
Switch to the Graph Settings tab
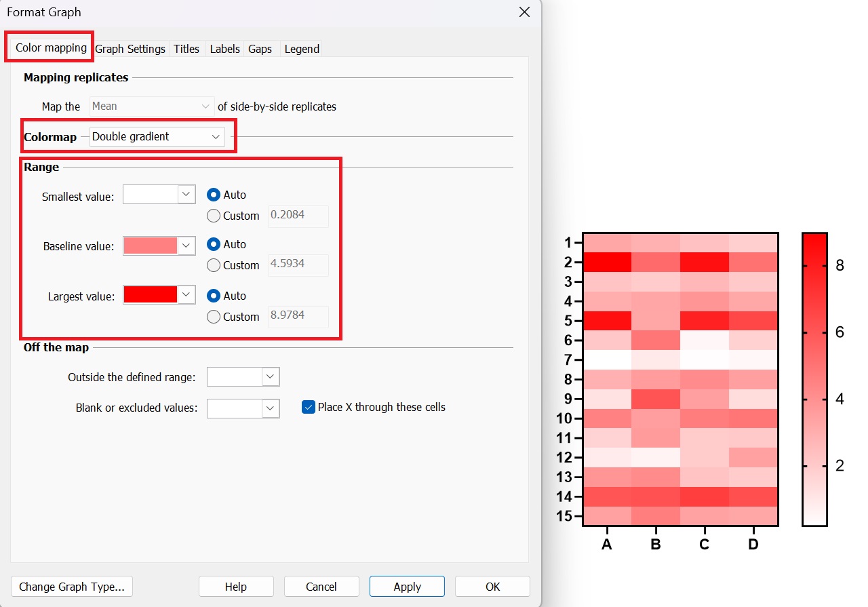pos(130,49)
